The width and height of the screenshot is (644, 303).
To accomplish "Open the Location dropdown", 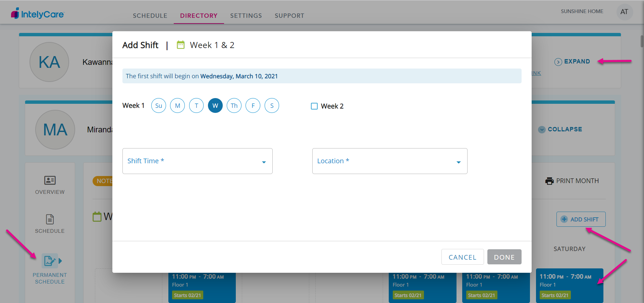I will pos(389,161).
